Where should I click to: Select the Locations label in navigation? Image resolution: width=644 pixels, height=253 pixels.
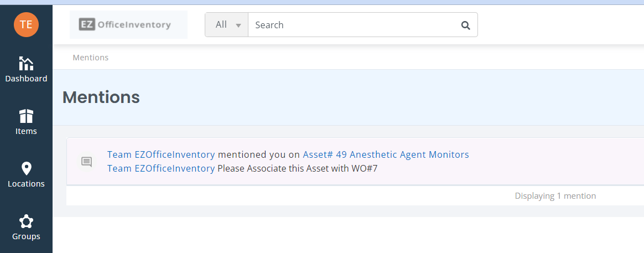27,184
